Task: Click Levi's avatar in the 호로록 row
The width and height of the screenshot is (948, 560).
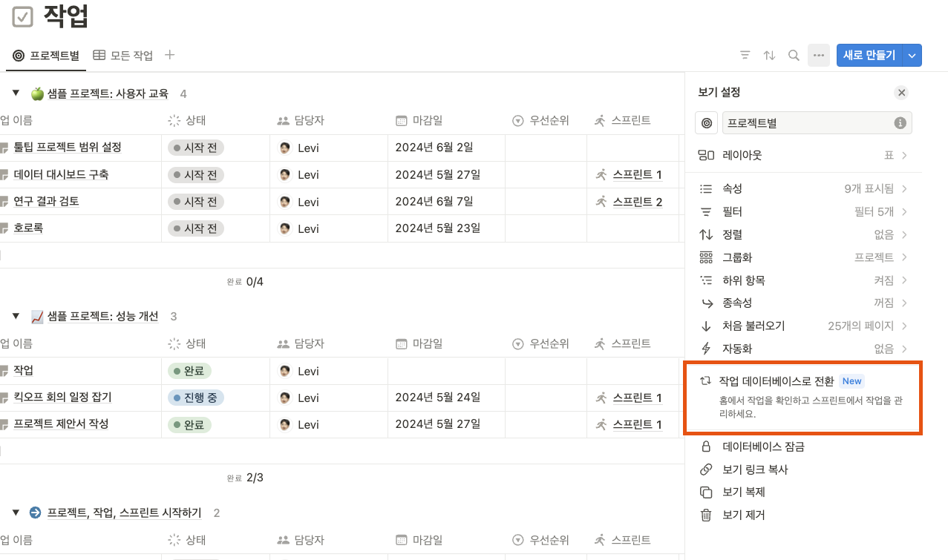Action: coord(285,228)
